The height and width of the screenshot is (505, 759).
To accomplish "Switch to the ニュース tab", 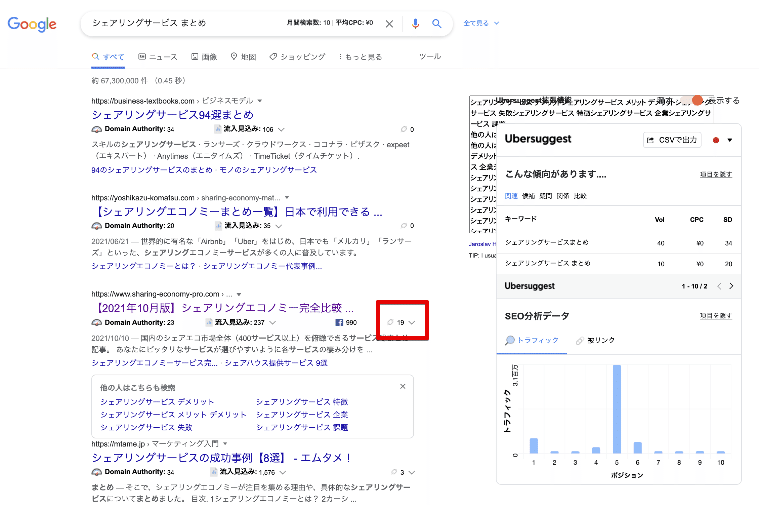I will point(158,57).
